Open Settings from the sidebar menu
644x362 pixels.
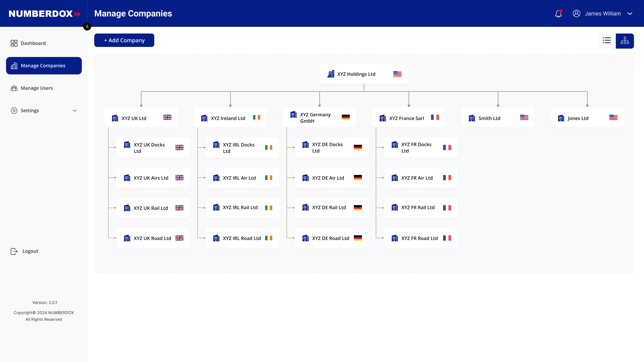pyautogui.click(x=30, y=110)
